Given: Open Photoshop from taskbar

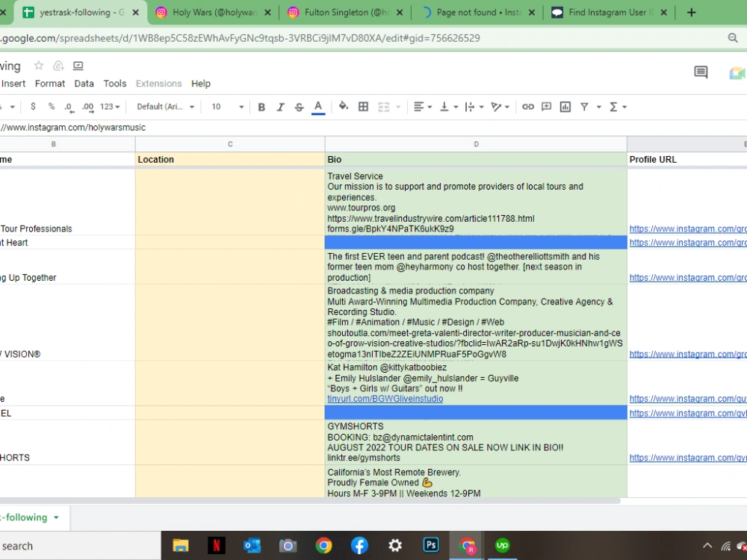Looking at the screenshot, I should click(x=431, y=545).
